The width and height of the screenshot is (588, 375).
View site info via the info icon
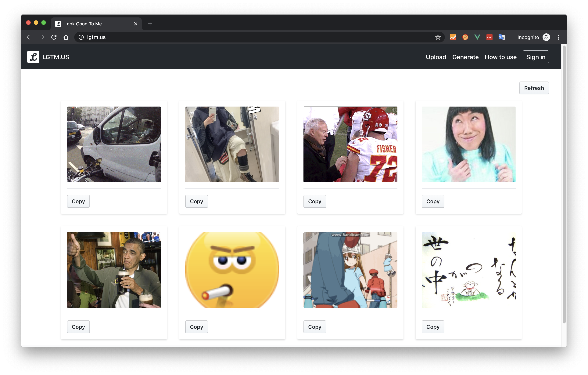pos(81,37)
